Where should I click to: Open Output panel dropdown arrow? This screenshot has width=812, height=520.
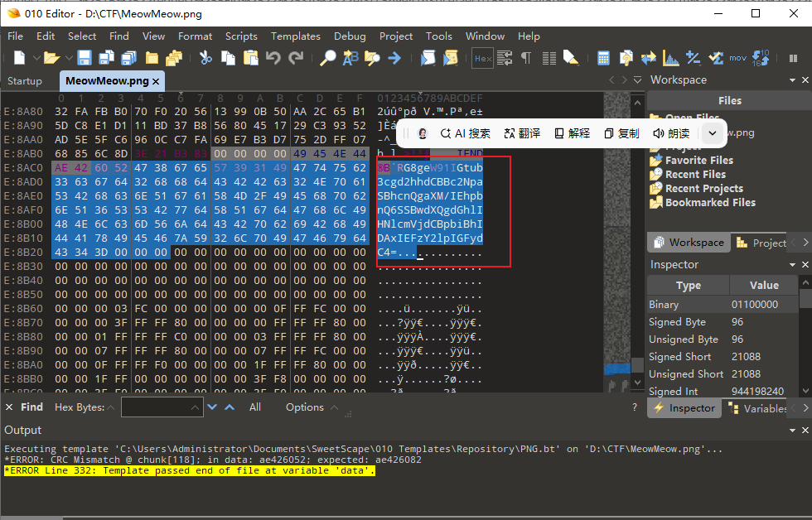[792, 431]
